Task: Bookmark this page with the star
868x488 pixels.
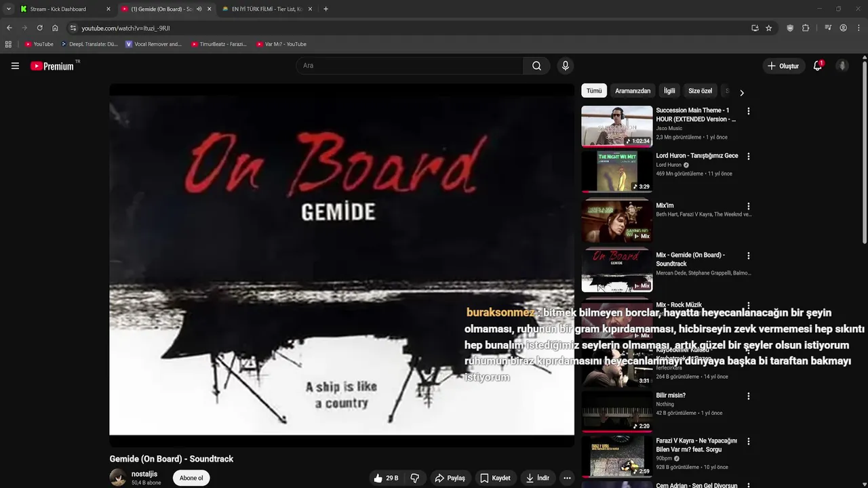Action: click(x=769, y=28)
